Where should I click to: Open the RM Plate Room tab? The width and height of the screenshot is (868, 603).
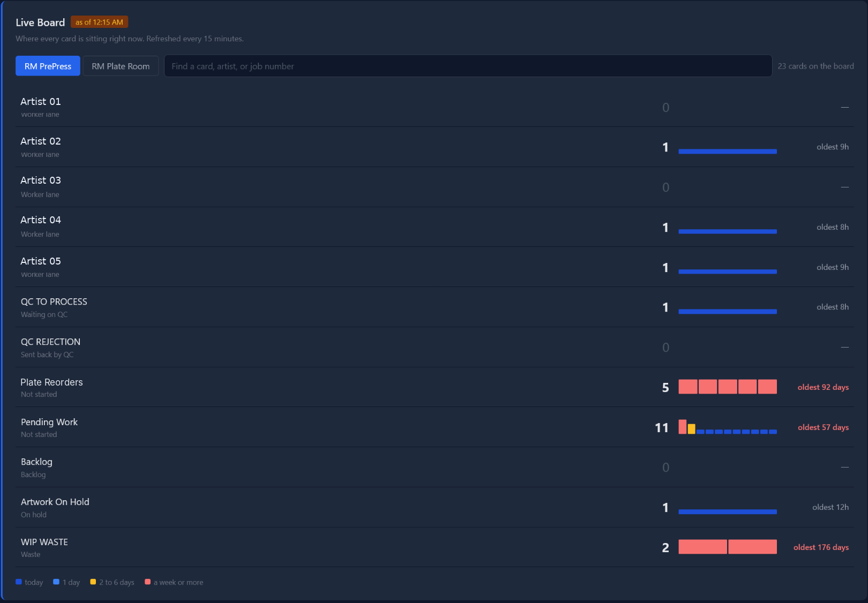[121, 66]
